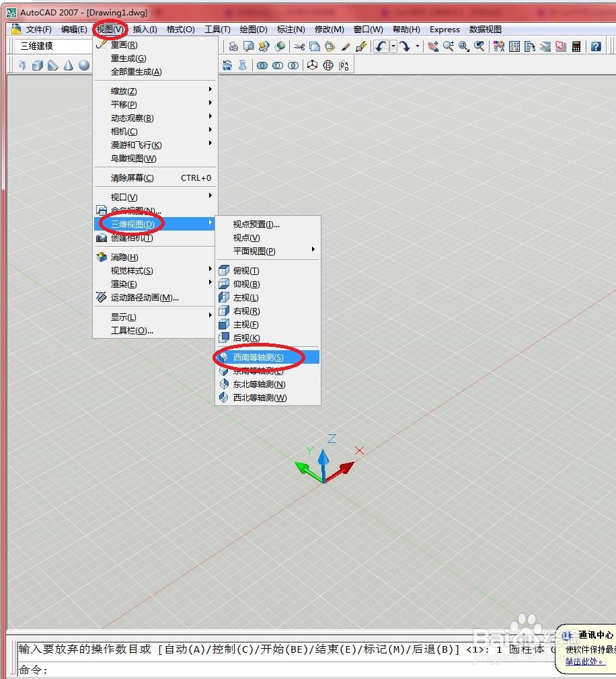616x679 pixels.
Task: Expand the 动态观察(B) submenu
Action: (155, 118)
